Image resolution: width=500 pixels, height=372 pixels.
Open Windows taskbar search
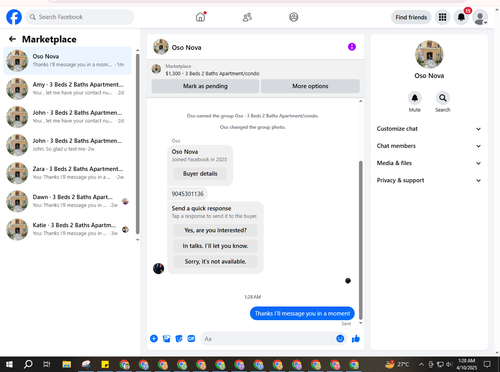(28, 364)
